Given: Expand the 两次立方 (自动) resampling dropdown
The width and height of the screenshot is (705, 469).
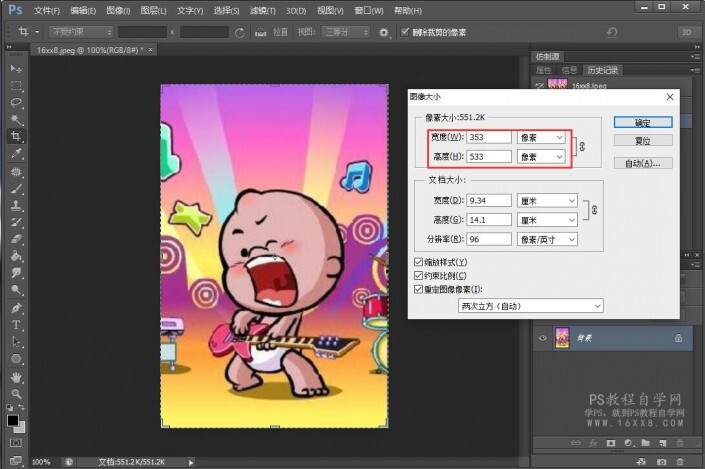Looking at the screenshot, I should pyautogui.click(x=530, y=305).
